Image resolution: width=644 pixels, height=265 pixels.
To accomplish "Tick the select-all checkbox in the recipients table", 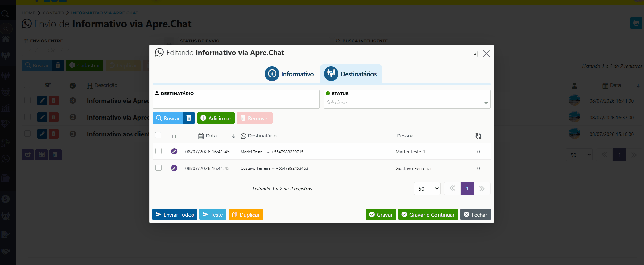I will (x=158, y=135).
